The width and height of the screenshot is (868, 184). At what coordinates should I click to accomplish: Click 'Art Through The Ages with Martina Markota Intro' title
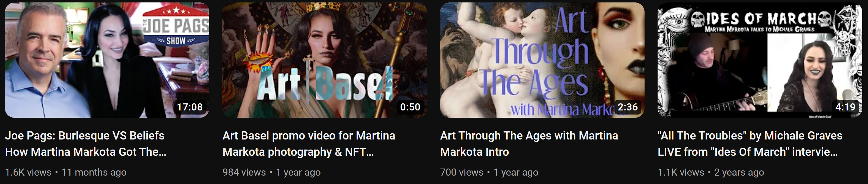point(529,144)
